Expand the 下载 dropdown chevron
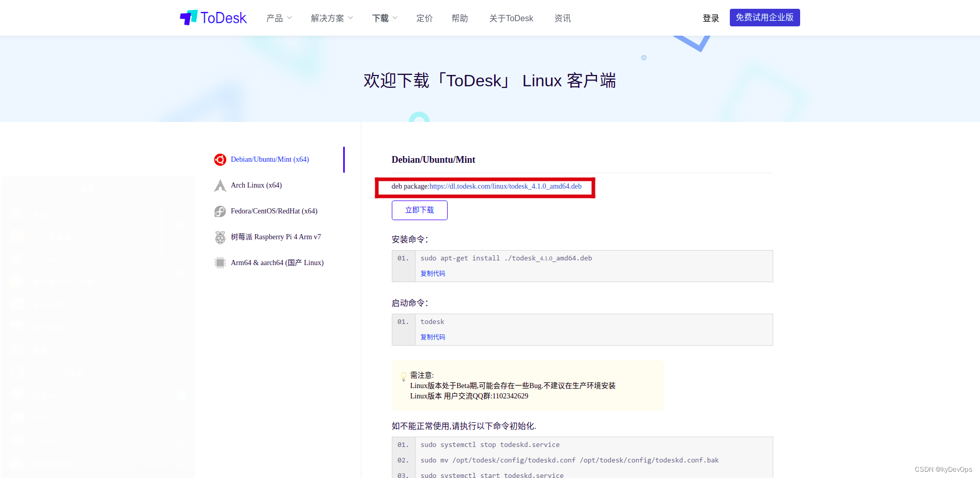 395,18
